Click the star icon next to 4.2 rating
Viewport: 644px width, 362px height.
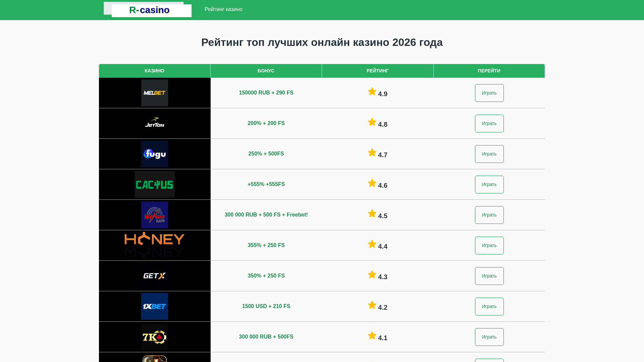pyautogui.click(x=372, y=305)
